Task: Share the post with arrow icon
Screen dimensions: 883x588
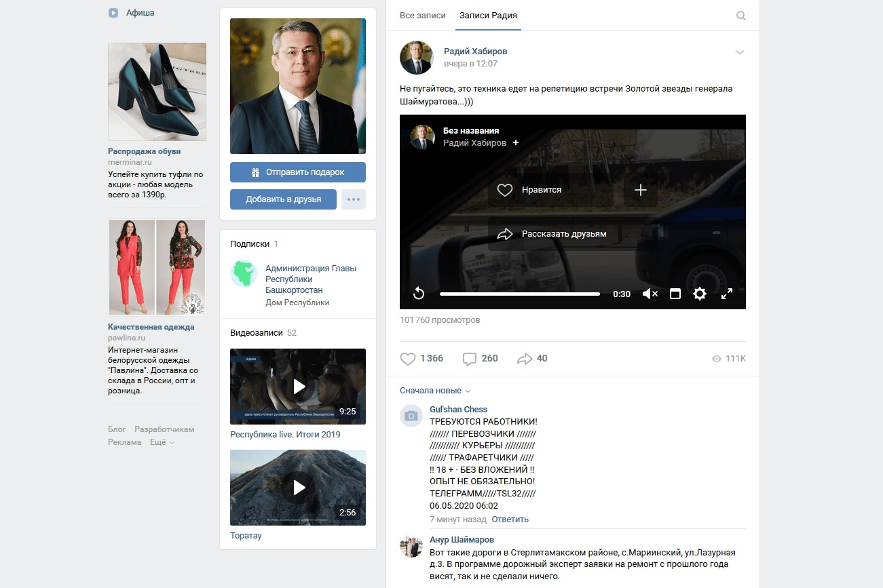Action: tap(524, 359)
